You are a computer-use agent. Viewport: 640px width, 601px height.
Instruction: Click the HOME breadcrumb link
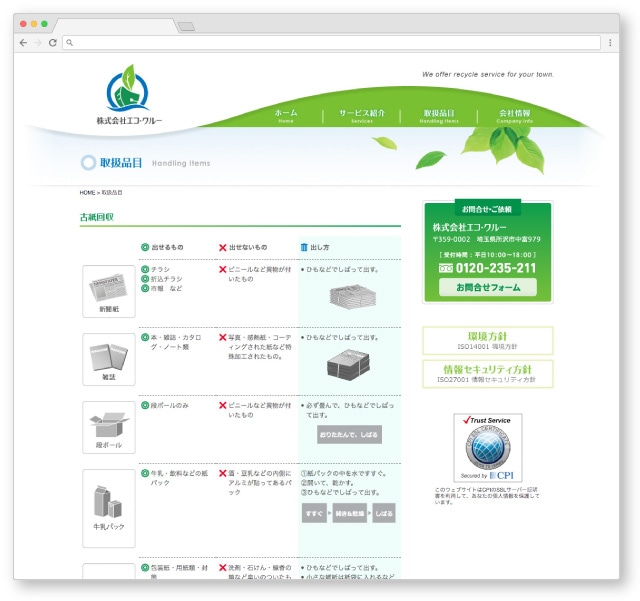click(x=87, y=192)
